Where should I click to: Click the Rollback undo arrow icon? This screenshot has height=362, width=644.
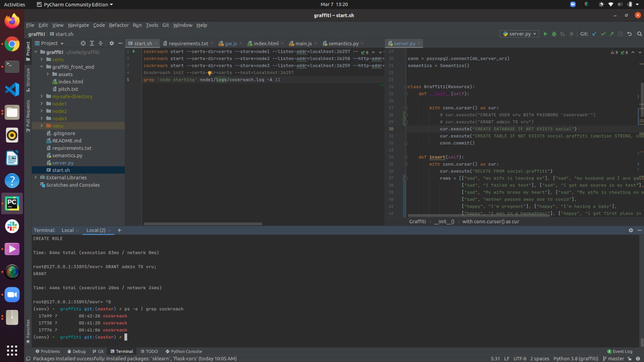[x=630, y=34]
